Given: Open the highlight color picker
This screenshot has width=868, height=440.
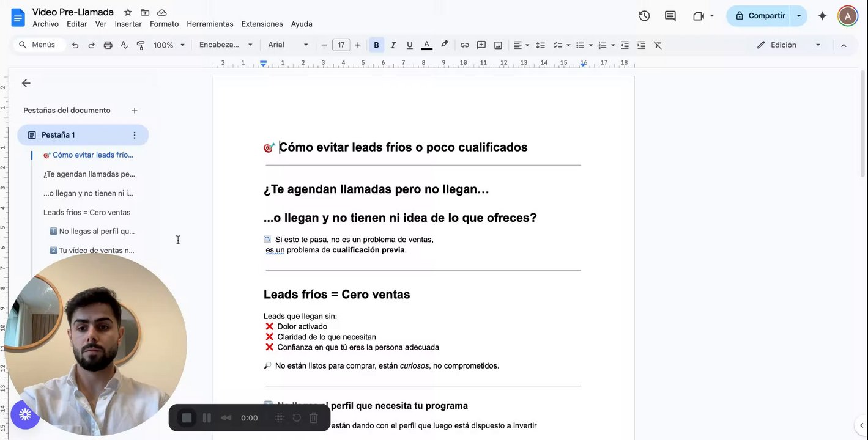Looking at the screenshot, I should click(445, 45).
